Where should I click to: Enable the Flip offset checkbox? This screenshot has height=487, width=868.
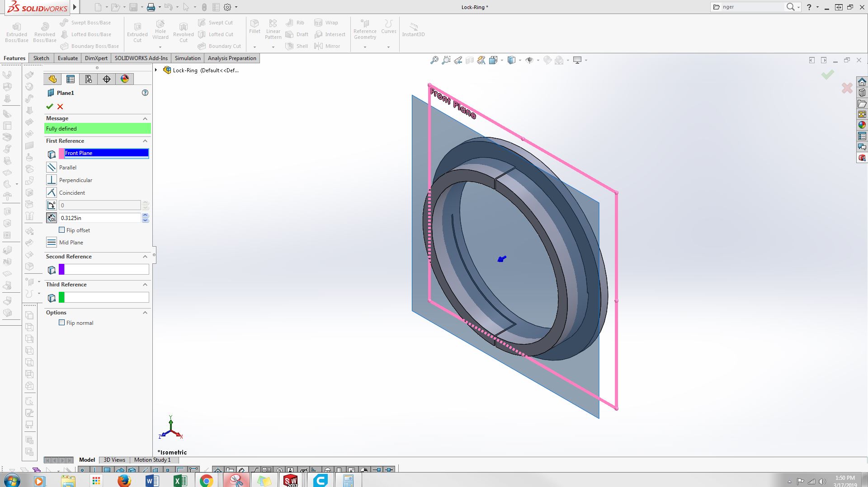pyautogui.click(x=62, y=230)
